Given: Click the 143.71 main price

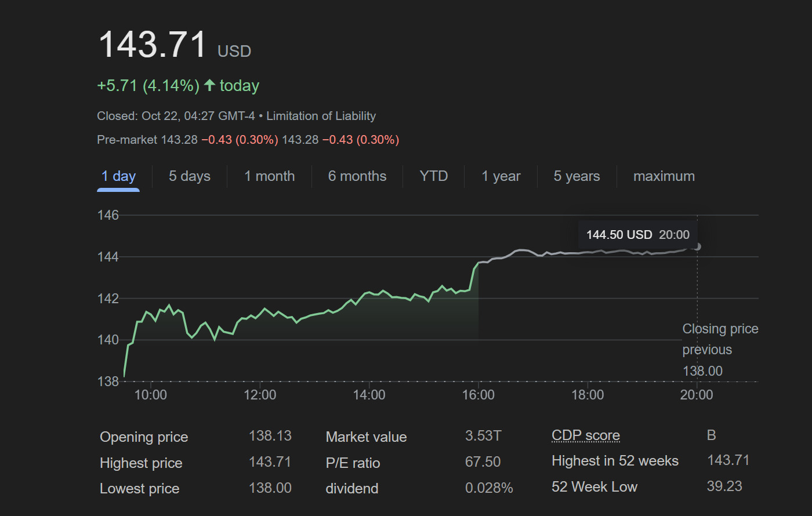Looking at the screenshot, I should coord(153,45).
